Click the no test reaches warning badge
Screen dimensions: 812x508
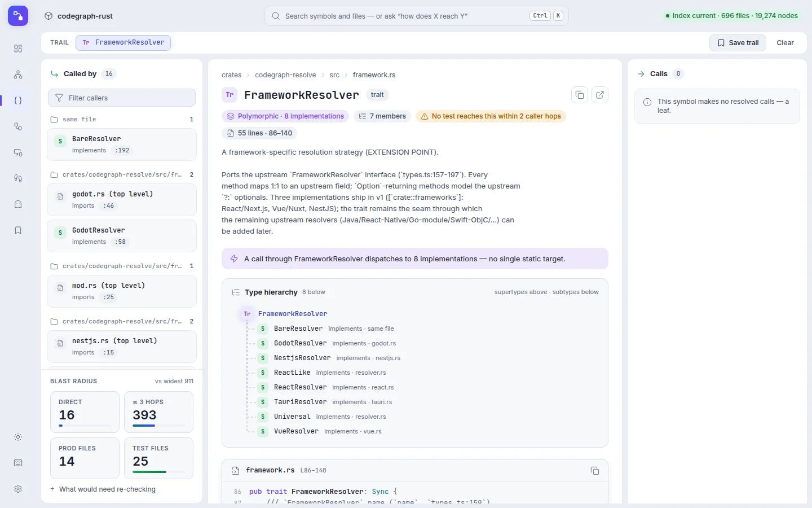point(491,116)
